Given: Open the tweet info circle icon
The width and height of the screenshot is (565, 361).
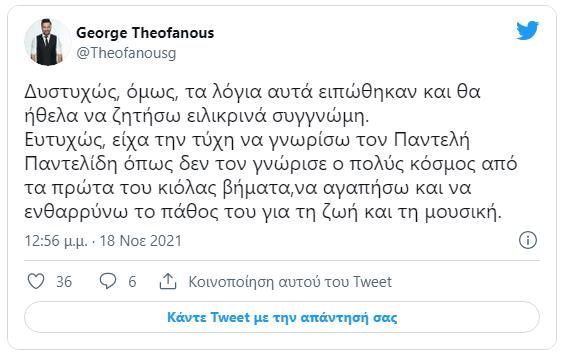Looking at the screenshot, I should [528, 240].
